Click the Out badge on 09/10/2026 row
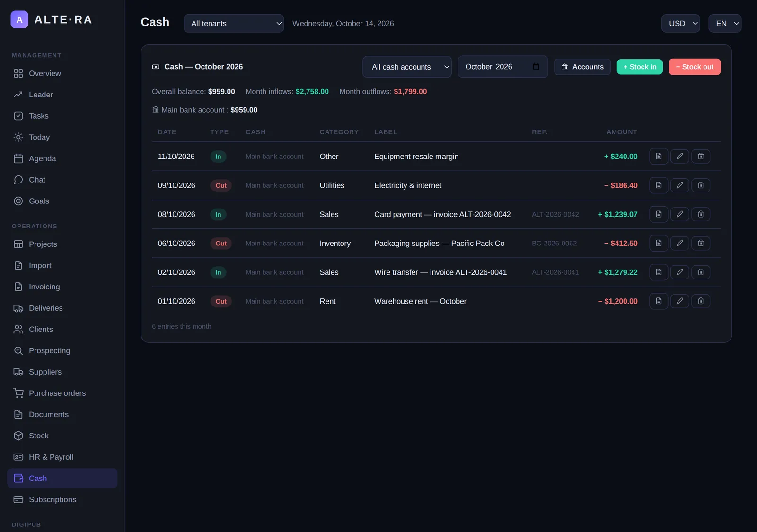757x532 pixels. point(221,185)
